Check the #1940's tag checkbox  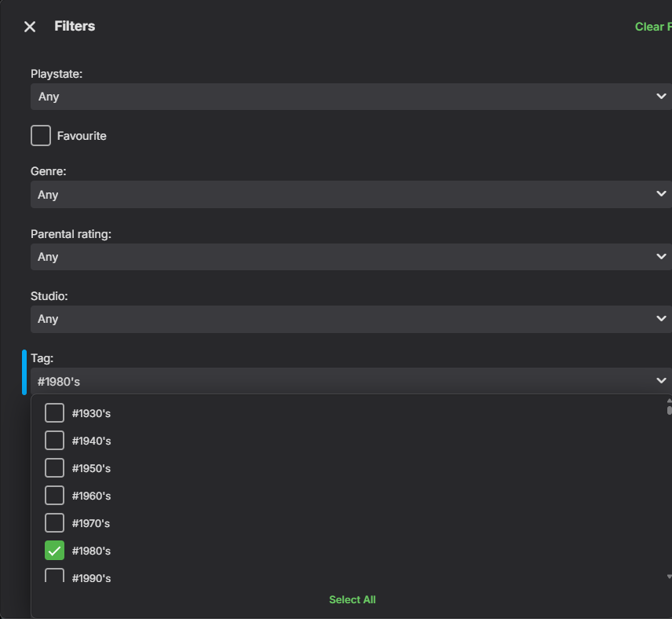coord(54,441)
